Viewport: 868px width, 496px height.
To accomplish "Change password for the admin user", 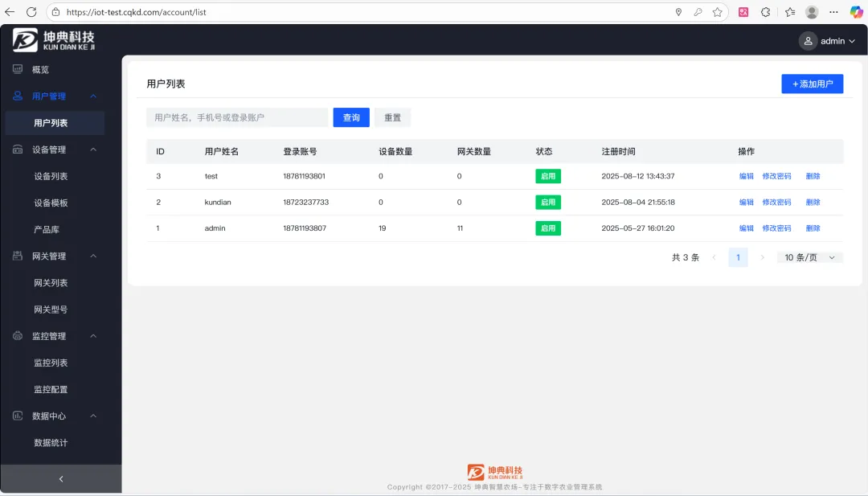I will click(776, 228).
